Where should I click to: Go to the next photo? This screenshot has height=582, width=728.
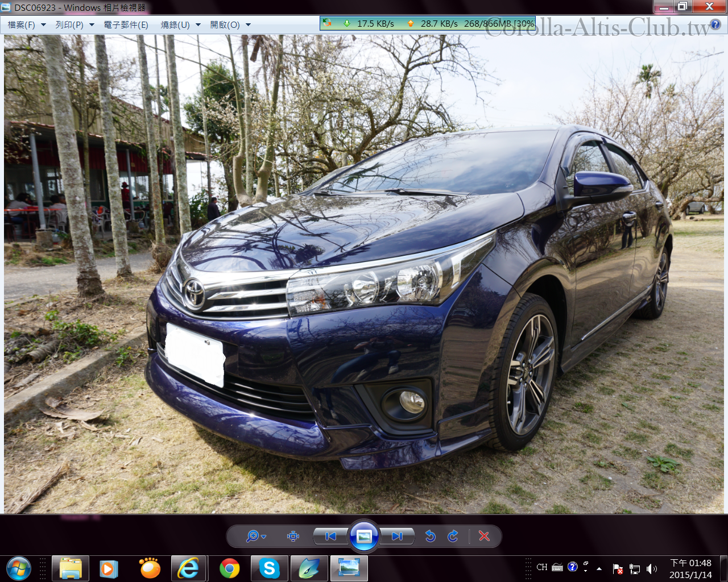(x=397, y=536)
